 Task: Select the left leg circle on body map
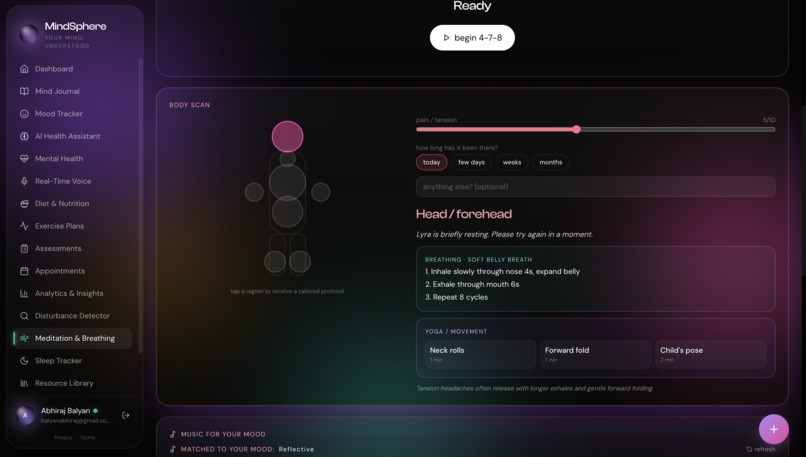(x=275, y=262)
